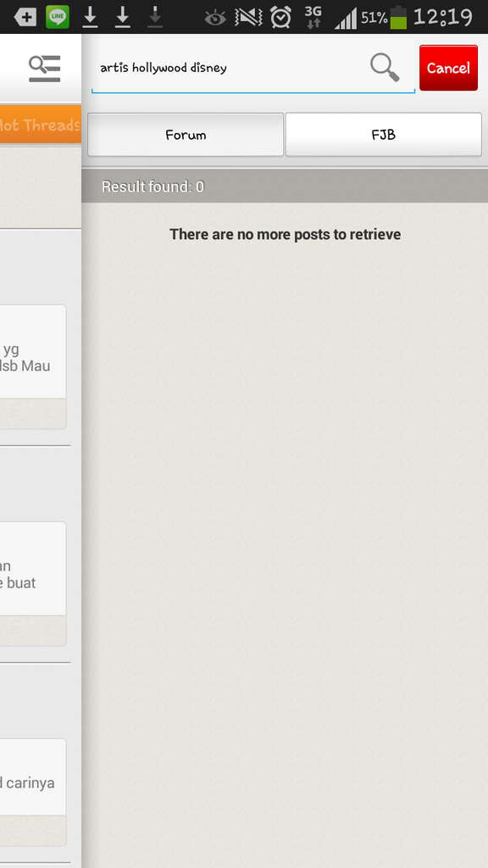The width and height of the screenshot is (488, 868).
Task: Select the 'Result found: 0' label
Action: point(152,186)
